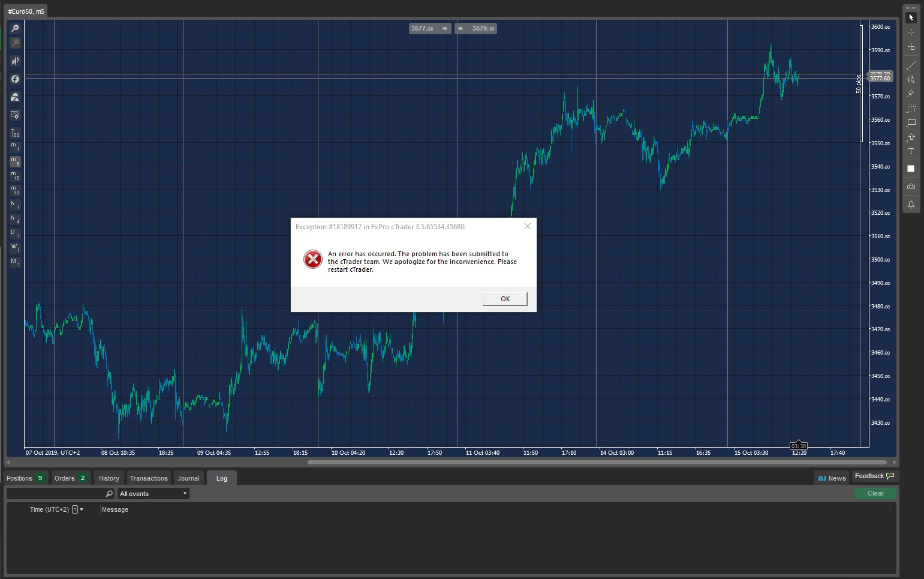Click the chart zoom in magnifier
Image resolution: width=924 pixels, height=579 pixels.
coord(15,28)
